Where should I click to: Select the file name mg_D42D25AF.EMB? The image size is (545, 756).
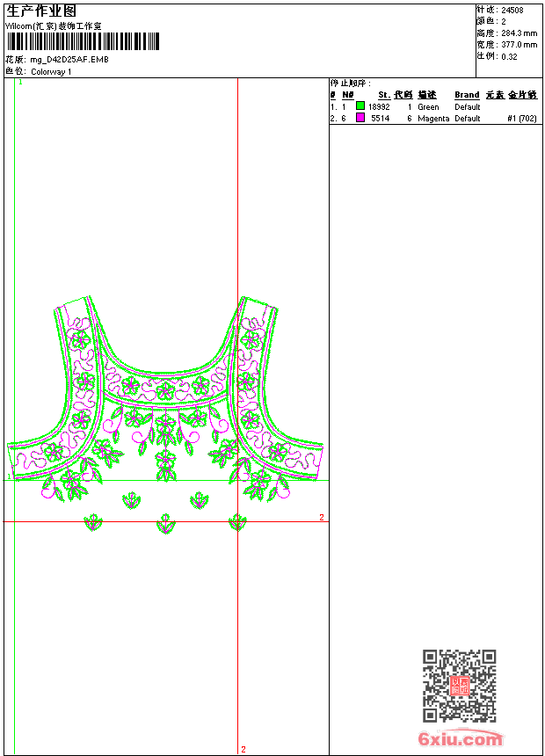(69, 60)
